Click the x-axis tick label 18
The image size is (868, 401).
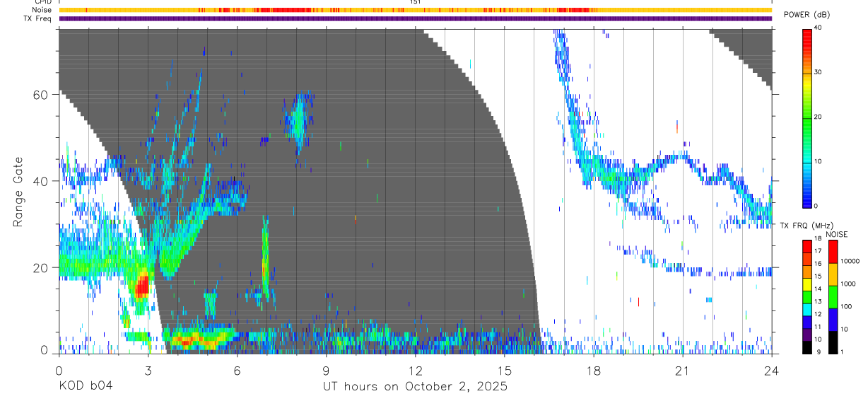point(594,370)
